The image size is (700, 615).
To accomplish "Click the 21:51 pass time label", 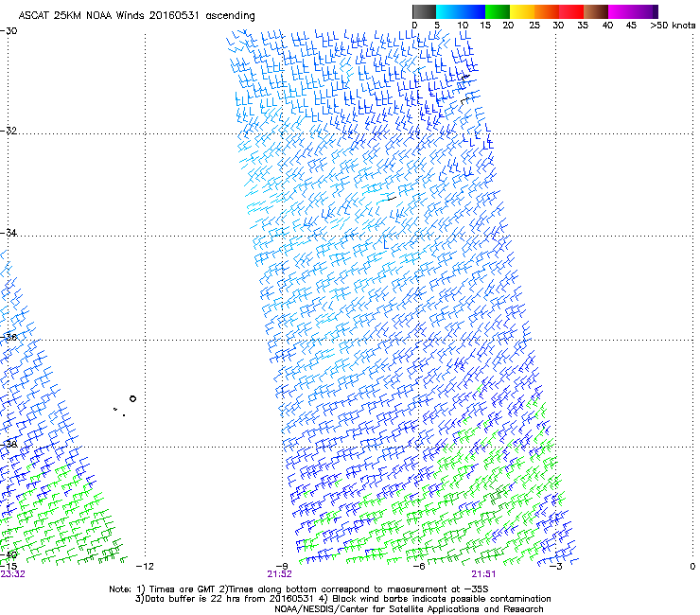I will click(484, 574).
